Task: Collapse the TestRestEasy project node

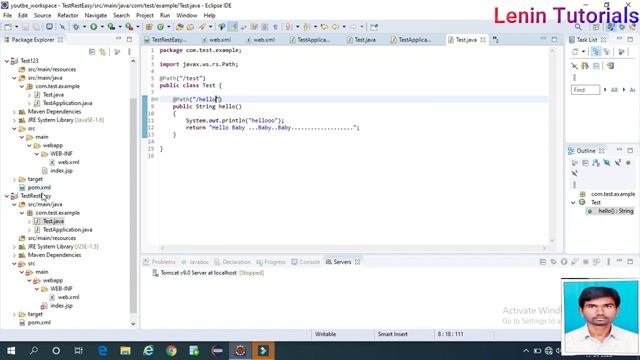Action: [x=7, y=196]
